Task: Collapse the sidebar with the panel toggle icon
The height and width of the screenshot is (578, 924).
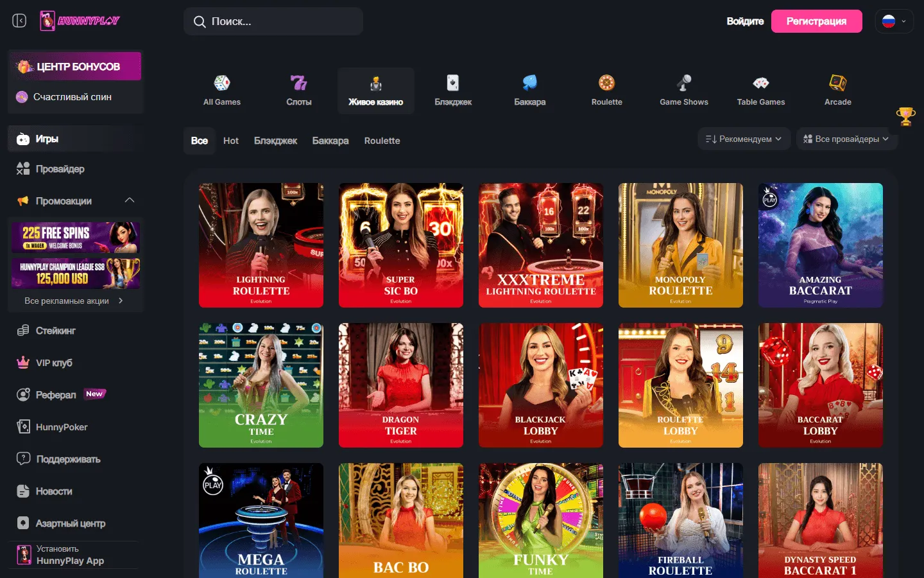Action: [x=19, y=21]
